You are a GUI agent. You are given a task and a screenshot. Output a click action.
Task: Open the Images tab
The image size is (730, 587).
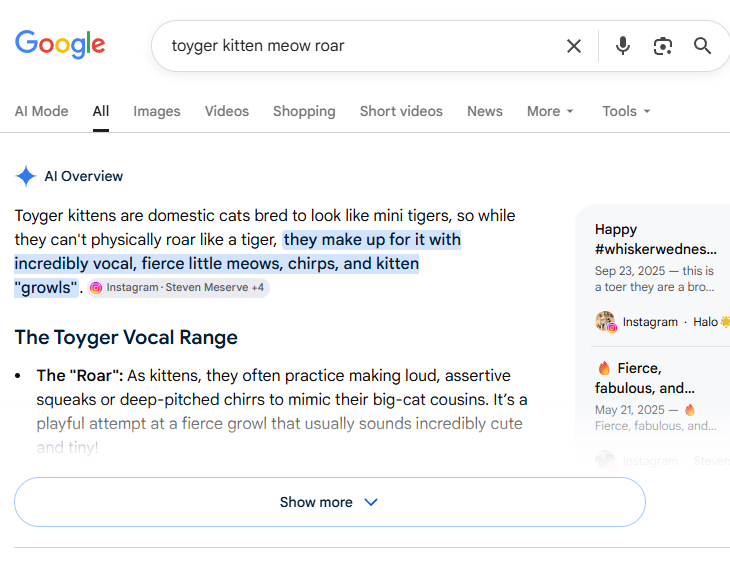[x=156, y=111]
